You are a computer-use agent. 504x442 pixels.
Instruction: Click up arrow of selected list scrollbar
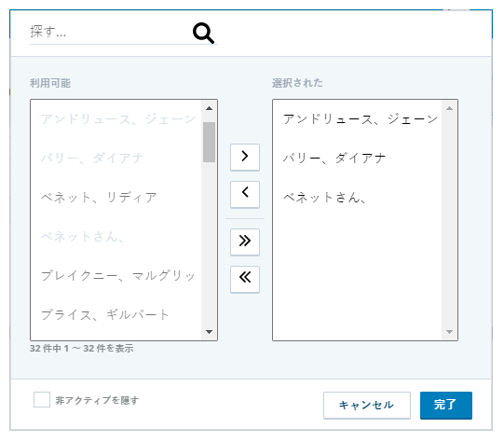pos(449,108)
